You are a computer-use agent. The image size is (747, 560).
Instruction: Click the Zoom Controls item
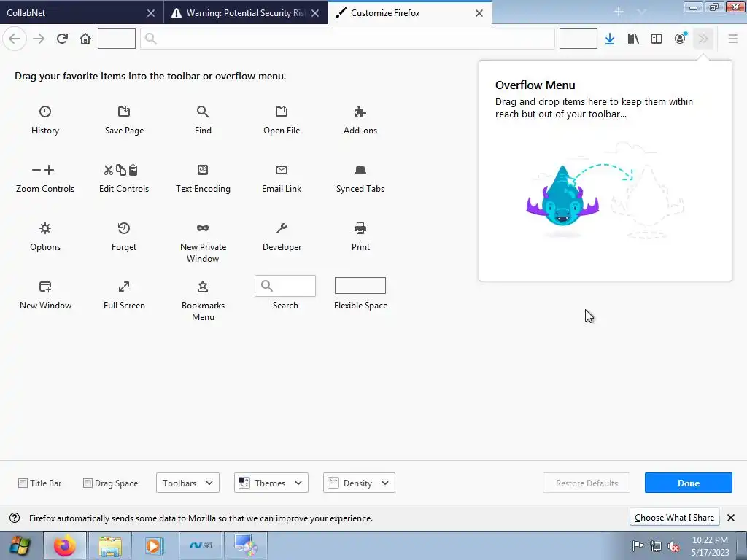(44, 179)
